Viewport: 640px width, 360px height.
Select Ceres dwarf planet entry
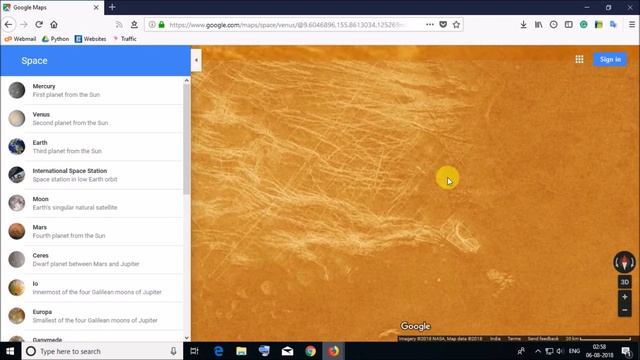click(92, 259)
